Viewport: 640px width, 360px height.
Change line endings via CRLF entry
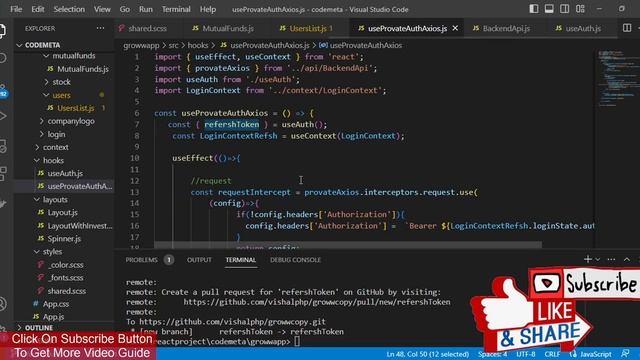552,354
